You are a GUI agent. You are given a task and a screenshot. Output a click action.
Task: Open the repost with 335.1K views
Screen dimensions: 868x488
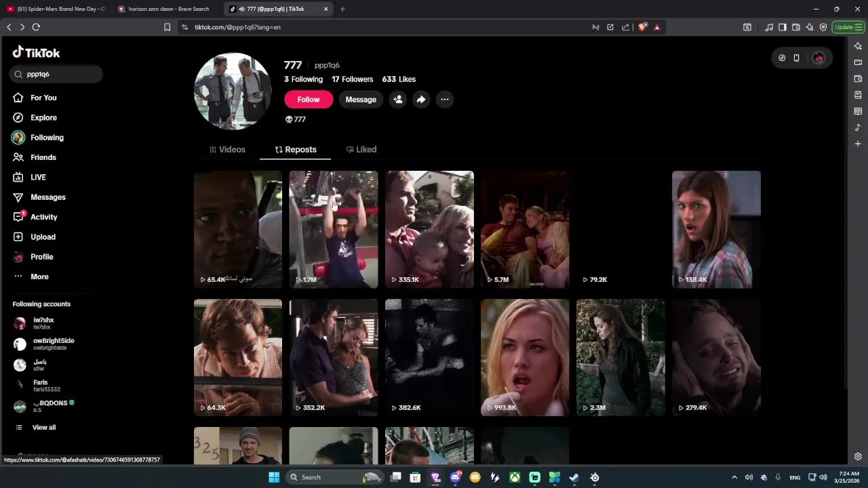[x=429, y=229]
